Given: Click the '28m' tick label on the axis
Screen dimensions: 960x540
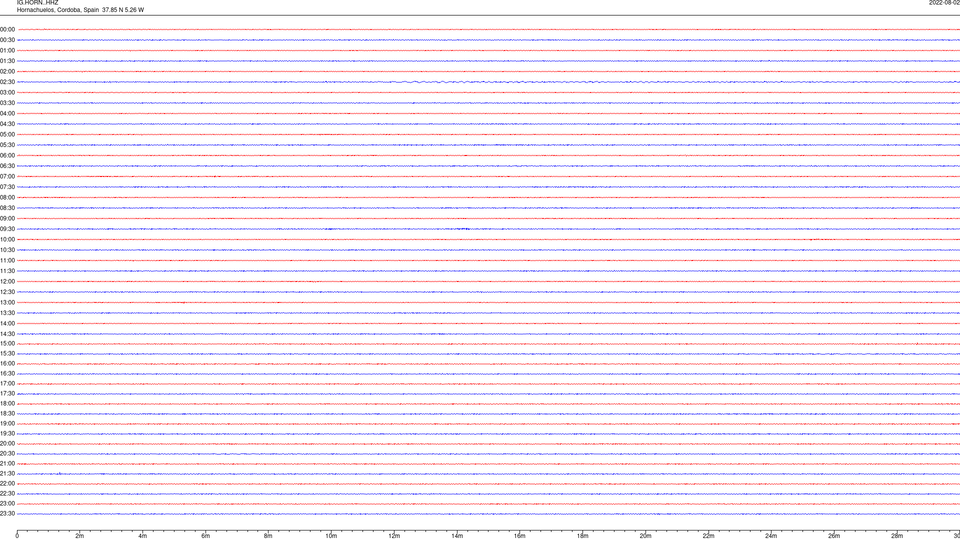Looking at the screenshot, I should click(x=898, y=536).
